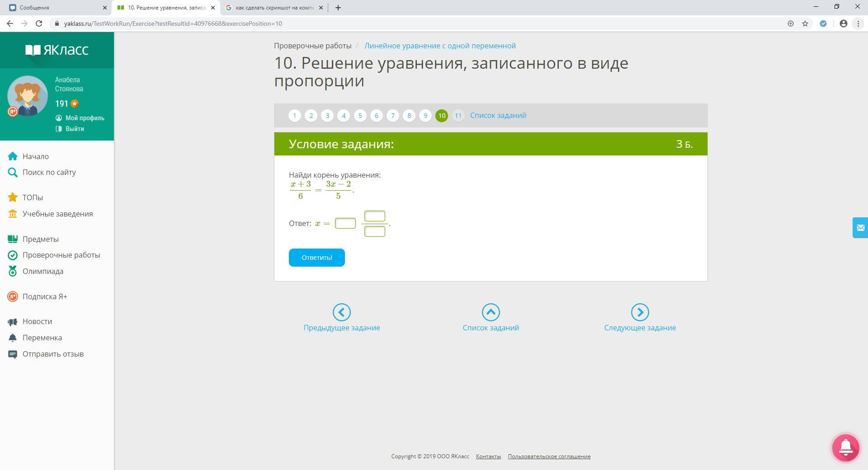Open Начало home icon
868x470 pixels.
pyautogui.click(x=13, y=156)
